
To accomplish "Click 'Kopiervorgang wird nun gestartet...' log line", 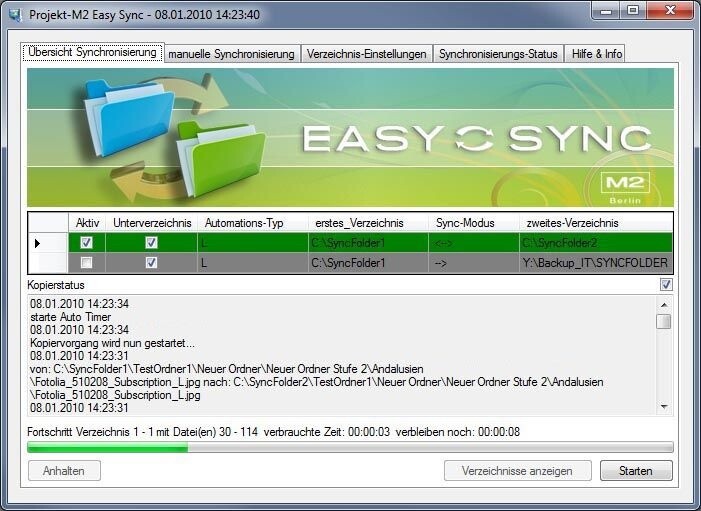I will tap(112, 343).
